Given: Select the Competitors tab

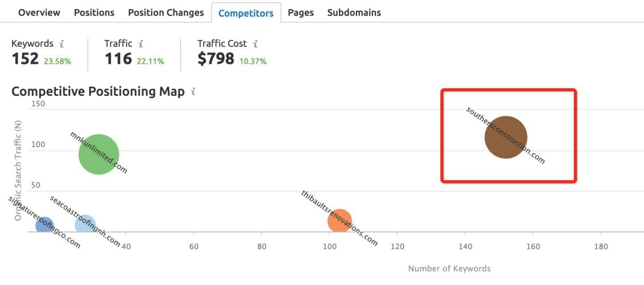Looking at the screenshot, I should tap(246, 13).
